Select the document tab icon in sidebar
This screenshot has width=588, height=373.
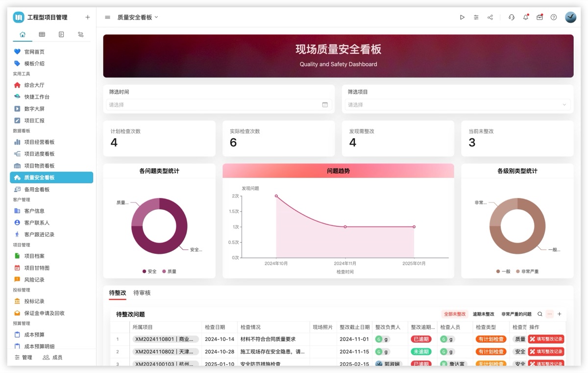[x=61, y=34]
